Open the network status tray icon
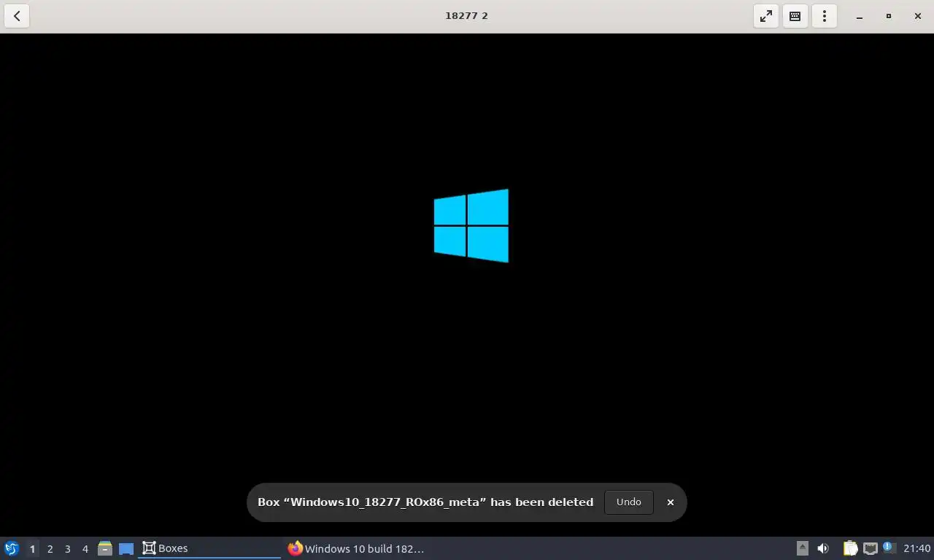 click(871, 548)
